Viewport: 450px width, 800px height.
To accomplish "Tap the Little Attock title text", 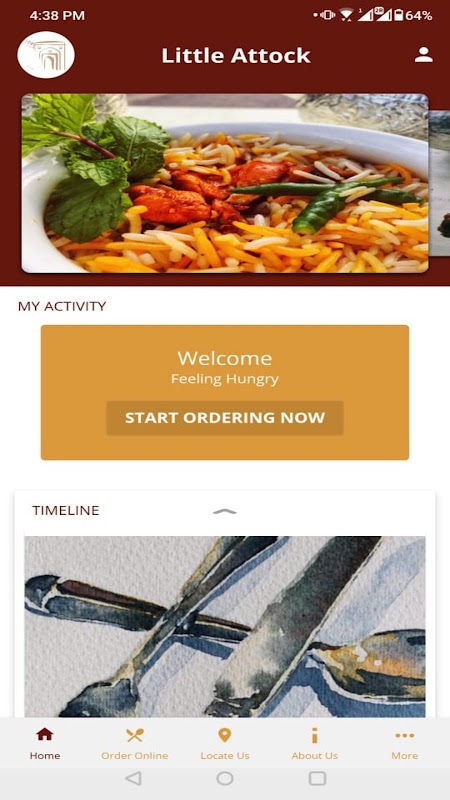I will point(236,56).
